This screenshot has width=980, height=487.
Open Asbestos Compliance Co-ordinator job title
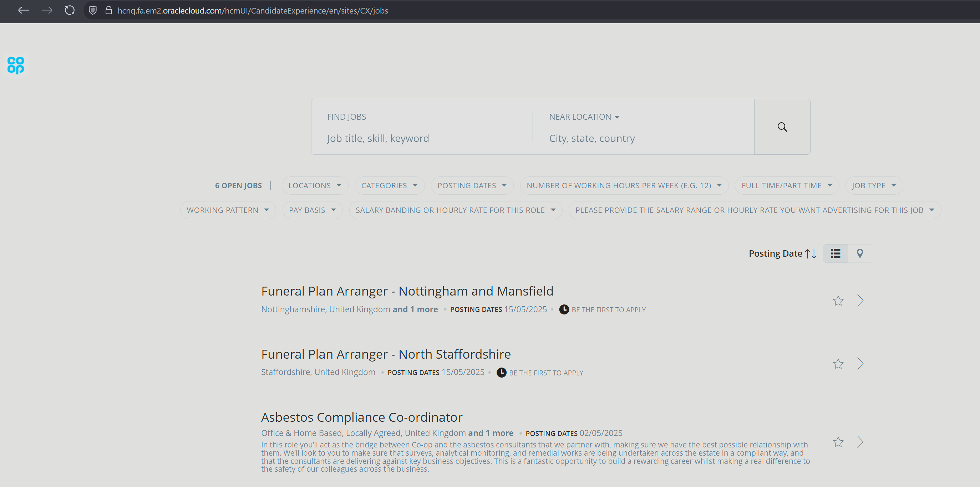click(x=362, y=417)
